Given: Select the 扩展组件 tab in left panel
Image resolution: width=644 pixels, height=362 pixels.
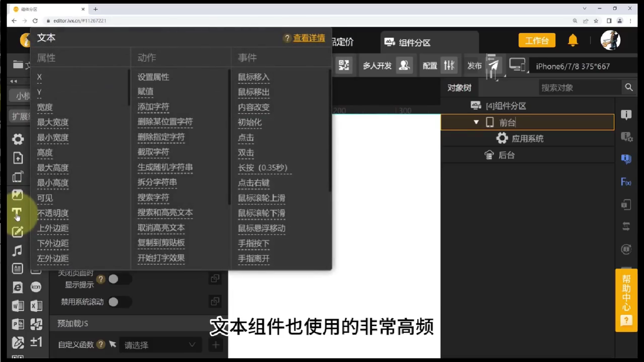Looking at the screenshot, I should 20,116.
